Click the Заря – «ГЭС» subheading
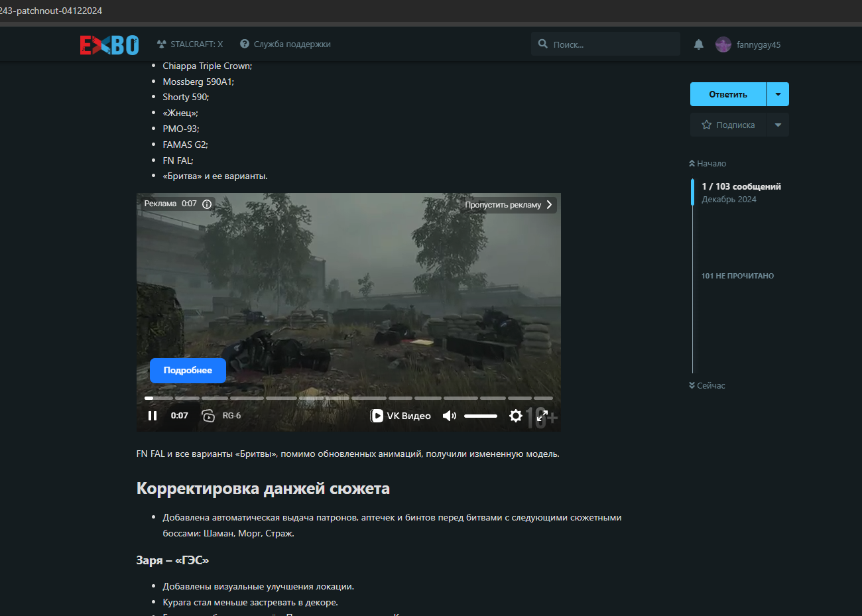The image size is (862, 616). [172, 560]
